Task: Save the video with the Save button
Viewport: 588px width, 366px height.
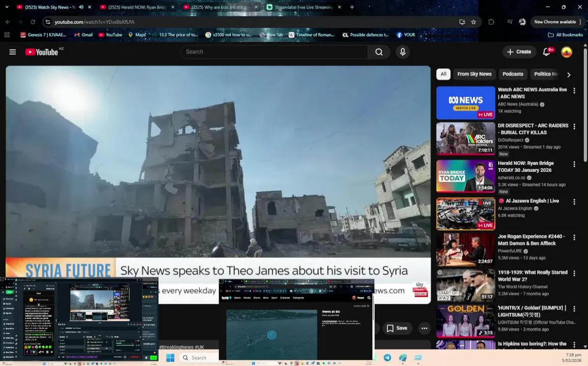Action: (x=397, y=328)
